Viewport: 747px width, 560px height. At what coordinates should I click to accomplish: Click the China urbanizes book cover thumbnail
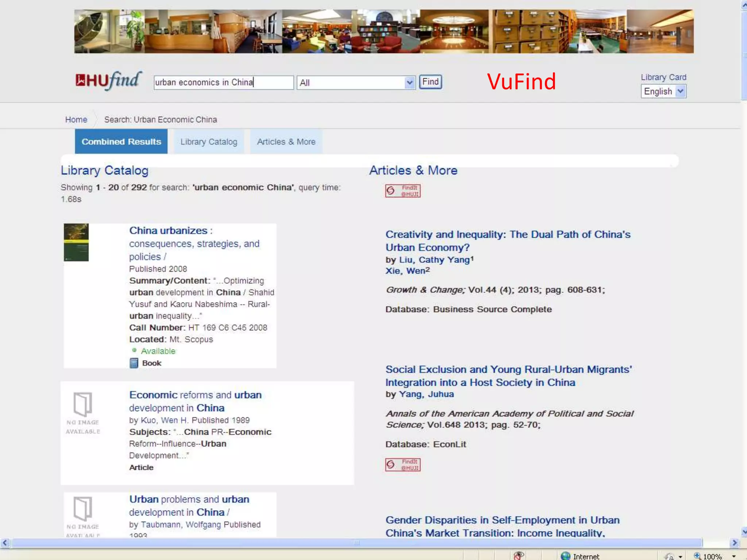click(x=76, y=242)
